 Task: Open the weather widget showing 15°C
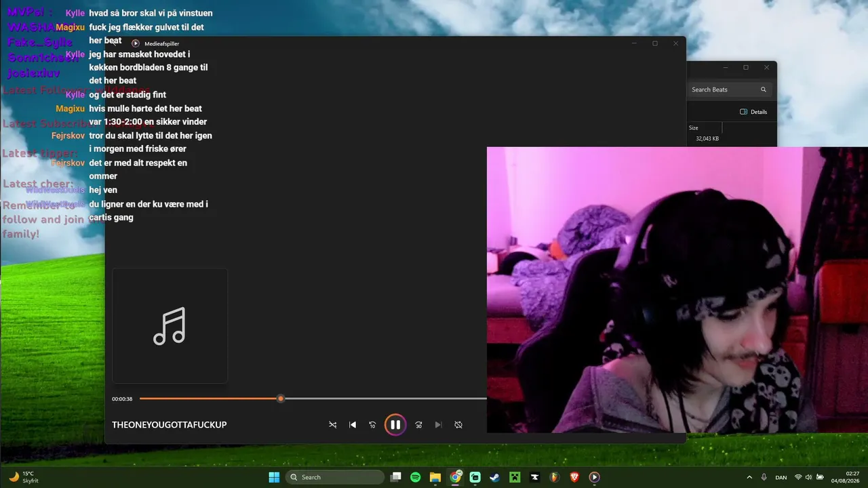pos(24,477)
